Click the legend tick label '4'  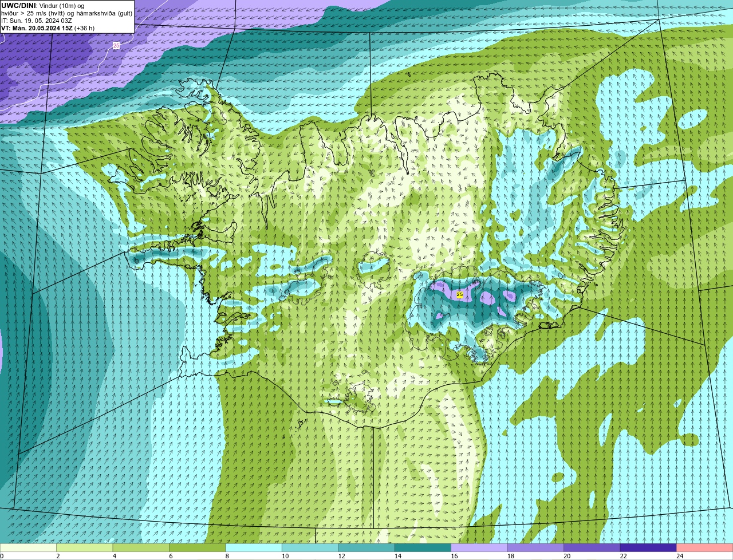click(x=115, y=556)
